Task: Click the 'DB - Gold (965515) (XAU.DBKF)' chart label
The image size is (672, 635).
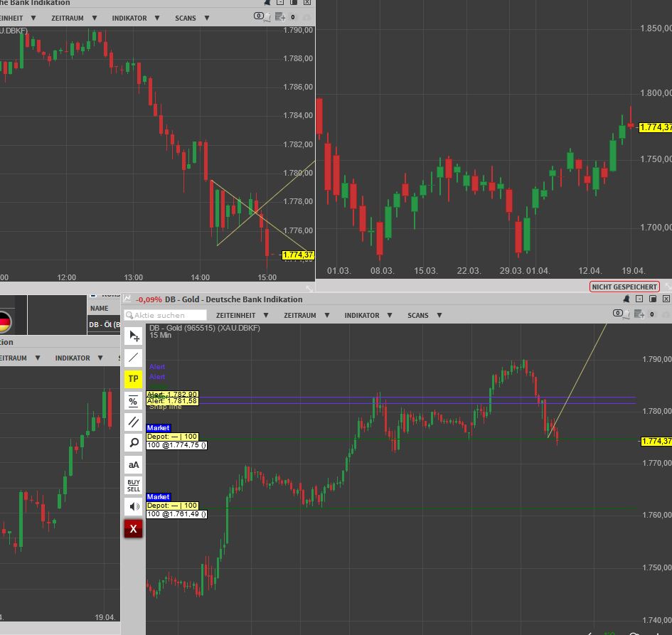Action: click(204, 328)
